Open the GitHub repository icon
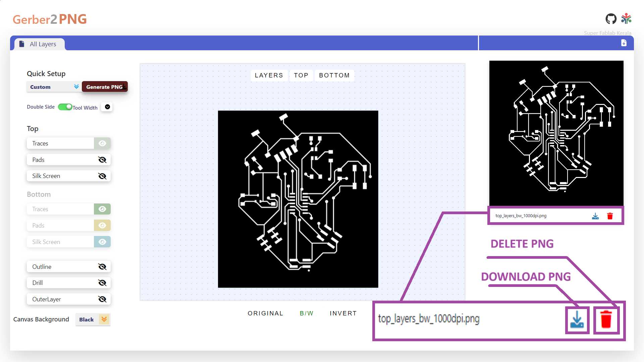Screen dimensions: 644x362 (x=611, y=19)
